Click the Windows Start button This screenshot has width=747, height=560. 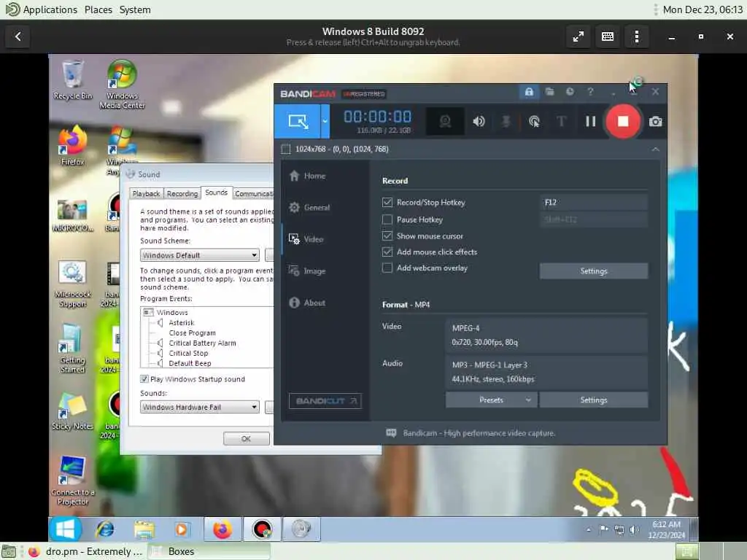65,529
